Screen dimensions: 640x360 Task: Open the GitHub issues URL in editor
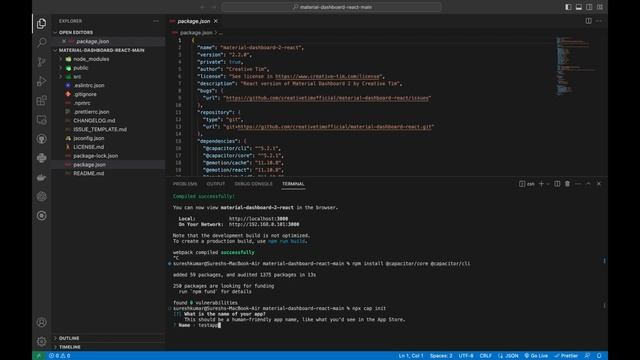coord(327,98)
